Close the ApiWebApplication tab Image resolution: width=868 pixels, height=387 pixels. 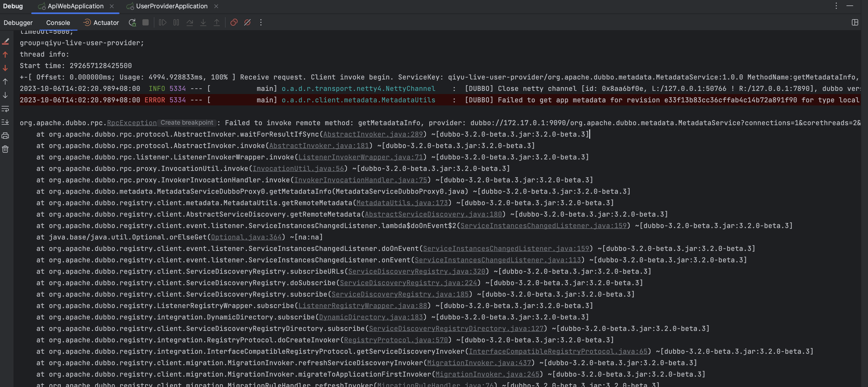(x=111, y=6)
